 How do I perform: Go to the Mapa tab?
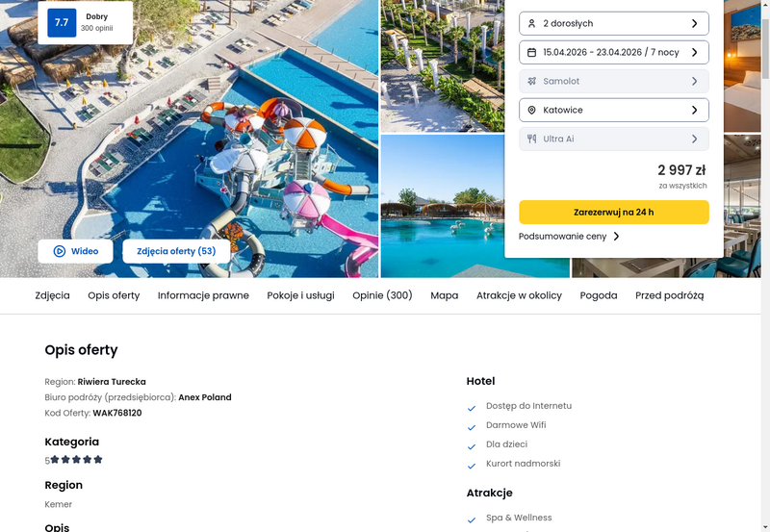[444, 295]
